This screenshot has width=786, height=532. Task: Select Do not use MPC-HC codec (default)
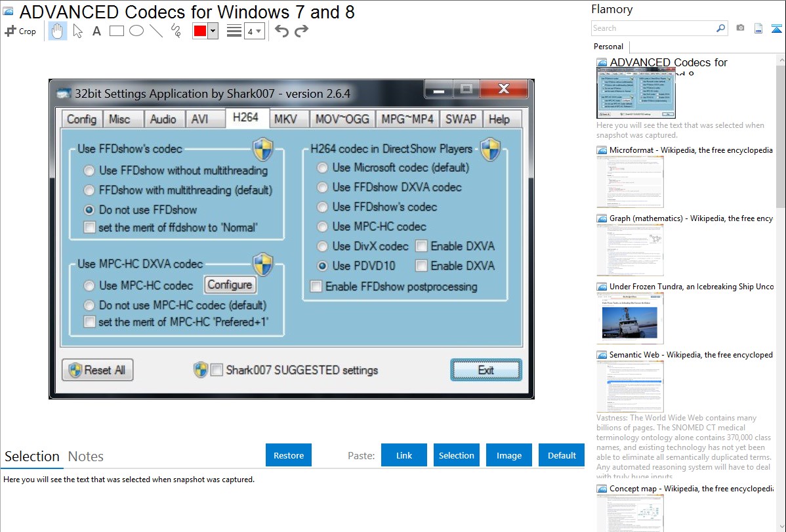[x=89, y=305]
